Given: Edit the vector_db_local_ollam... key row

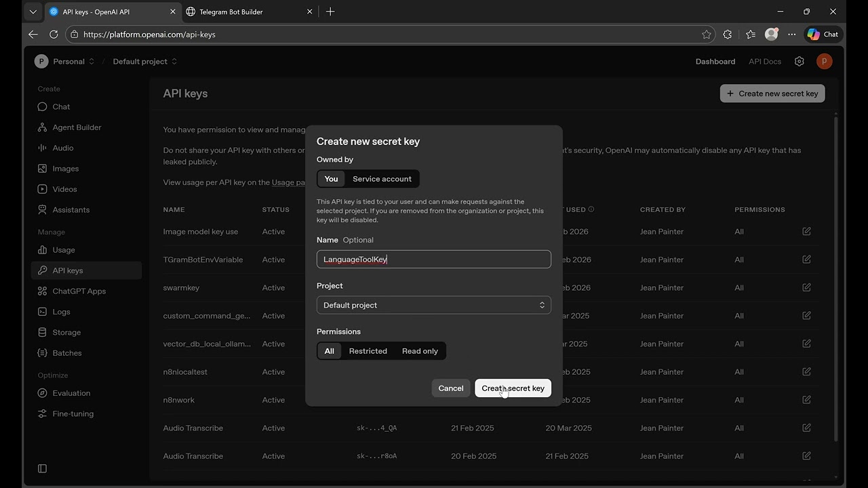Looking at the screenshot, I should pos(806,344).
